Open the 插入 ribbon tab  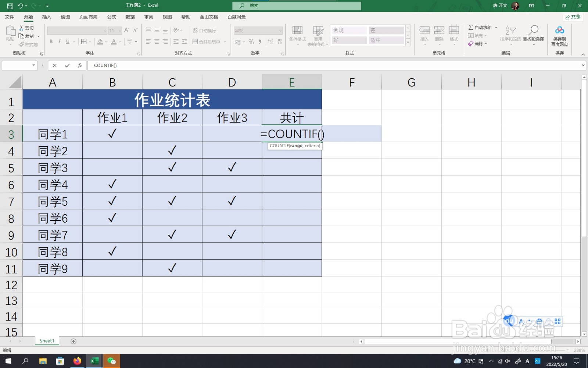[46, 17]
